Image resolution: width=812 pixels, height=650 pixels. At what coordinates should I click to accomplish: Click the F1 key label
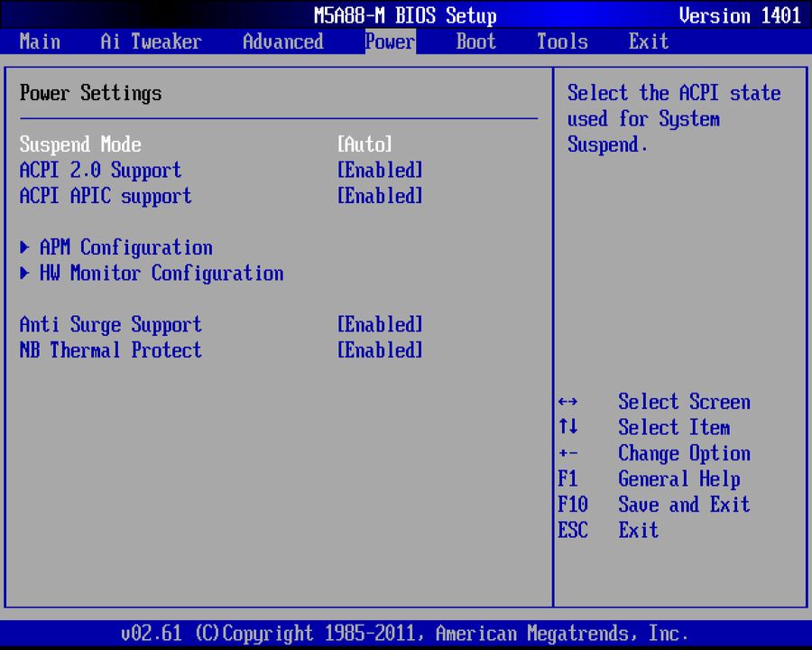coord(567,478)
